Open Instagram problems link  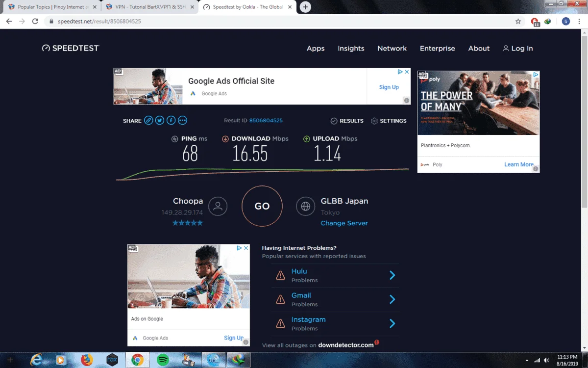point(309,319)
